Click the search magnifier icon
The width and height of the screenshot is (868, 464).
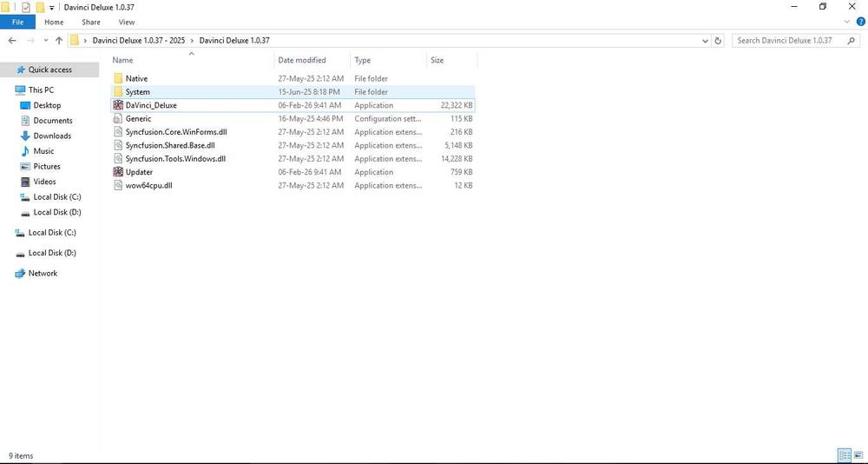[851, 41]
